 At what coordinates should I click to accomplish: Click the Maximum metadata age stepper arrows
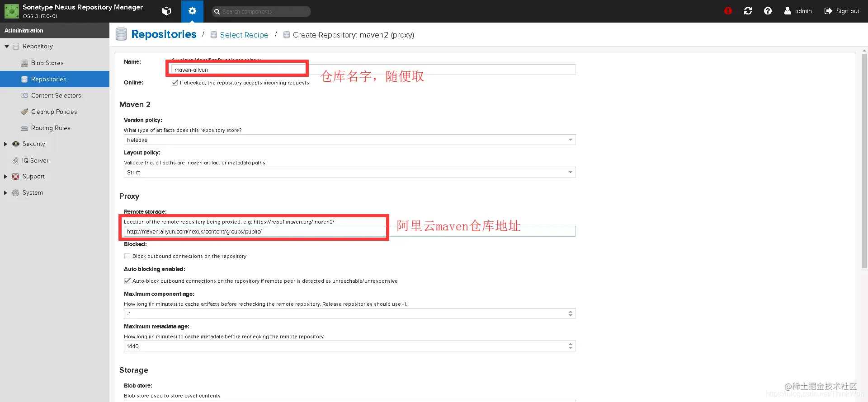[571, 346]
